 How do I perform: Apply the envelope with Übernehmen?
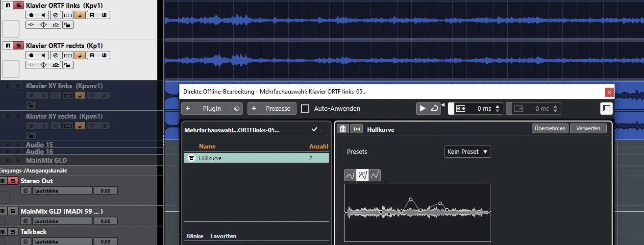550,128
